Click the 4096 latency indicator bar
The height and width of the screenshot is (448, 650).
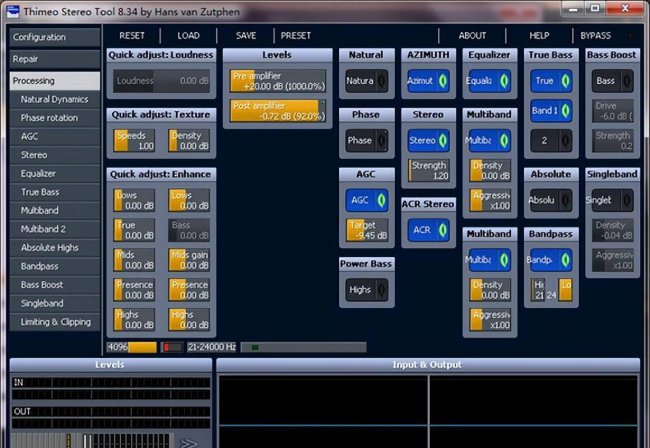click(x=132, y=347)
